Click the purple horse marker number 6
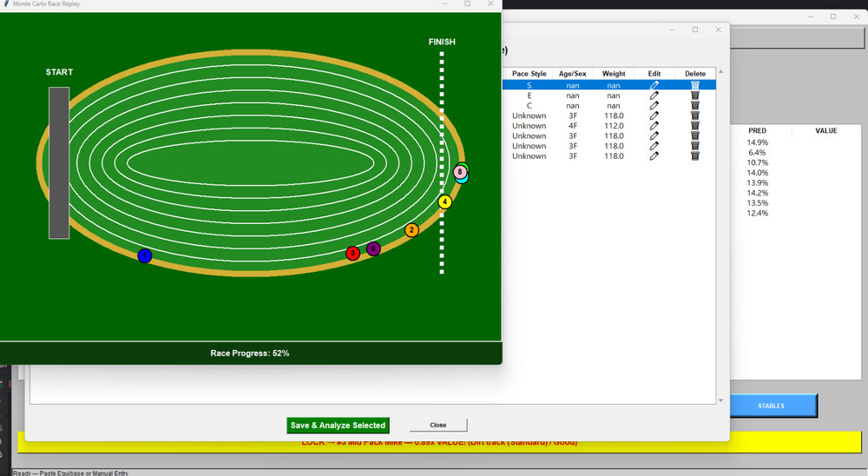This screenshot has height=476, width=868. [x=373, y=249]
